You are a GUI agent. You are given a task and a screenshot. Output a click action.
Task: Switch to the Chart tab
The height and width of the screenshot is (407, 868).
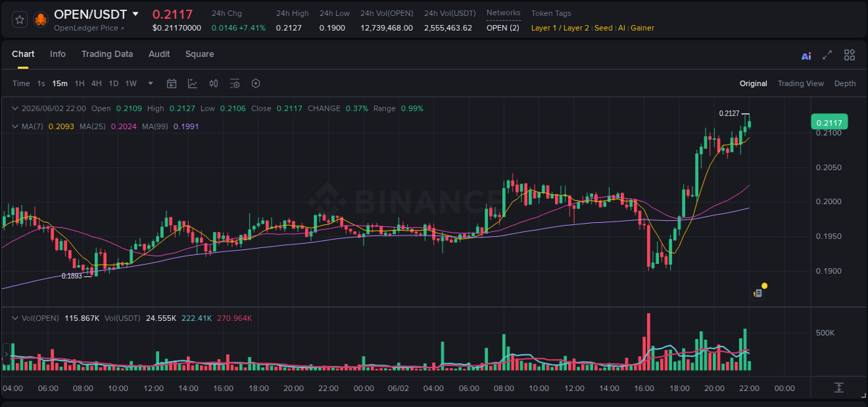click(x=23, y=54)
